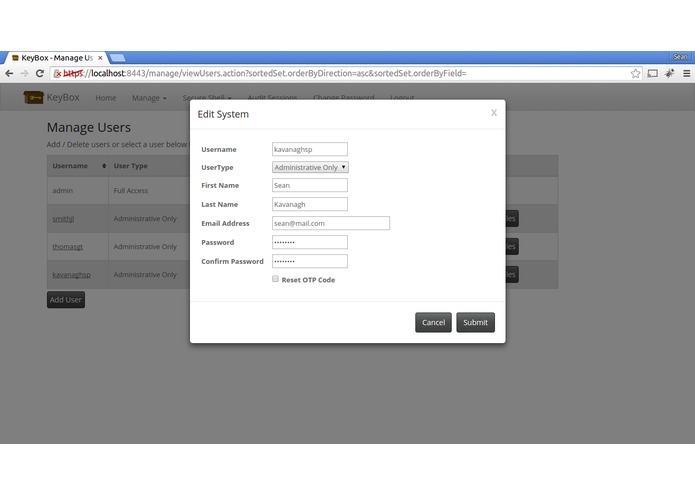Open the UserType dropdown
The image size is (695, 494).
point(310,167)
